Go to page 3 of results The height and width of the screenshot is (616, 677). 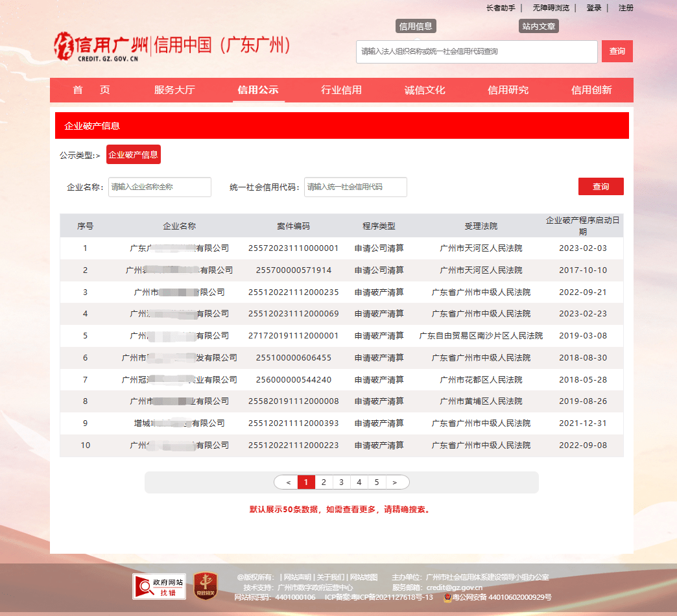pyautogui.click(x=341, y=482)
